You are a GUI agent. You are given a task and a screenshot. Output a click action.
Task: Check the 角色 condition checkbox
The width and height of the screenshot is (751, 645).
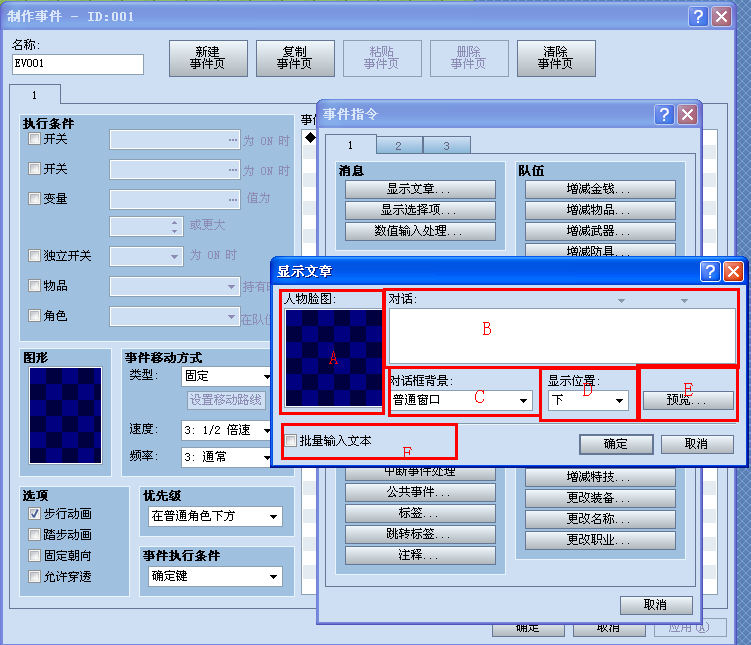tap(34, 316)
